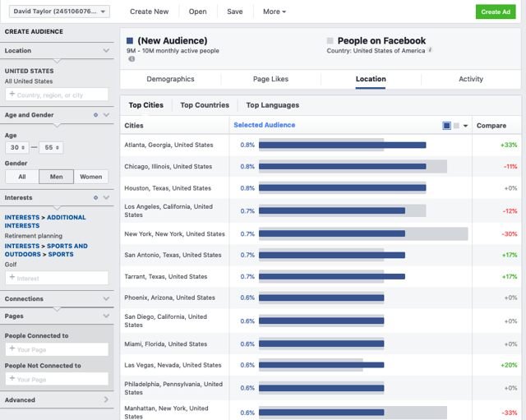
Task: Click the first INTERESTS link above Retirement planning
Action: point(22,217)
